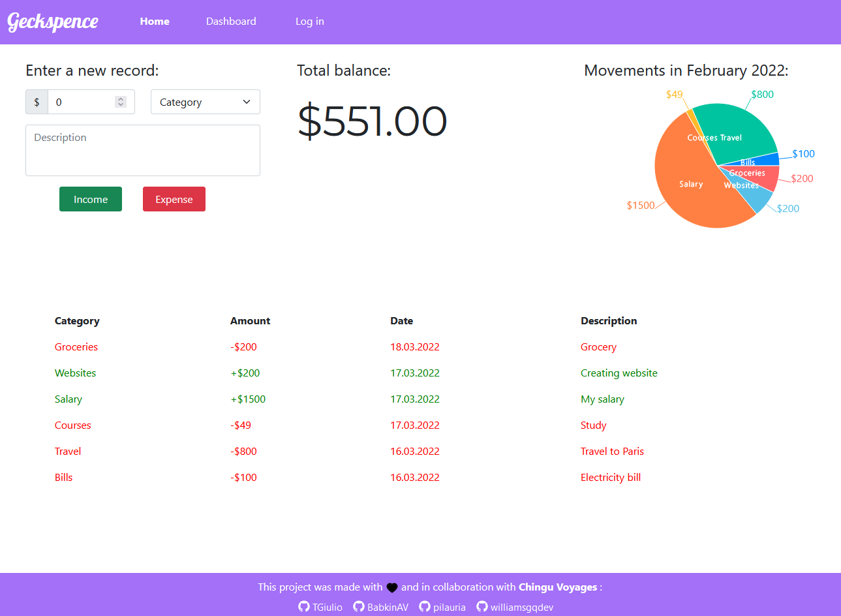Click the heart icon in the footer message
The width and height of the screenshot is (841, 616).
[391, 587]
